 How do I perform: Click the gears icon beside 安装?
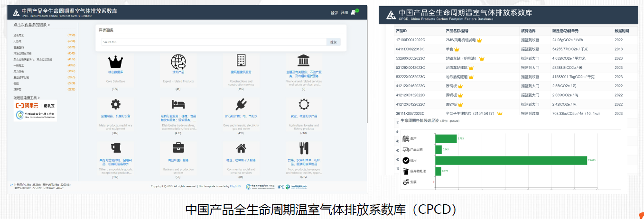click(x=406, y=182)
